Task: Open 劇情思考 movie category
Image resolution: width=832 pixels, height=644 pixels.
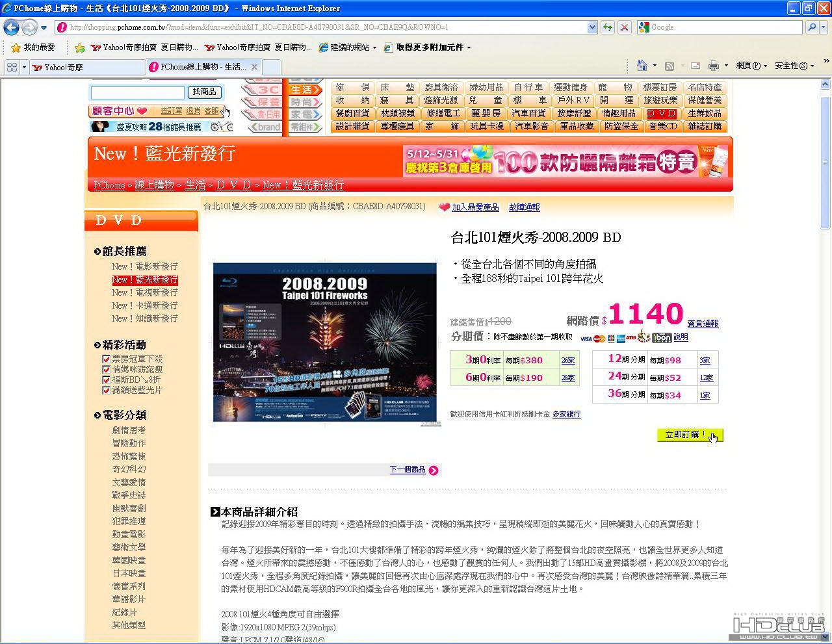Action: (x=129, y=430)
